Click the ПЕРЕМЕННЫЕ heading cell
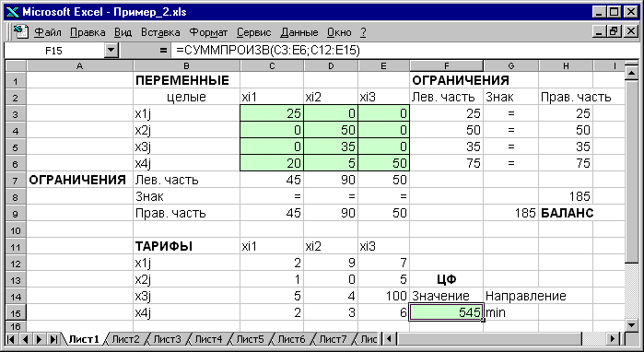 (186, 80)
